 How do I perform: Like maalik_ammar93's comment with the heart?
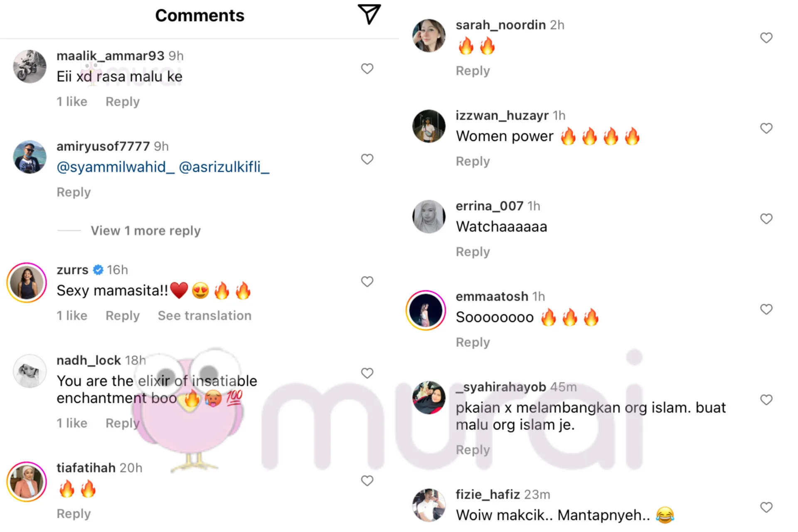pyautogui.click(x=367, y=69)
